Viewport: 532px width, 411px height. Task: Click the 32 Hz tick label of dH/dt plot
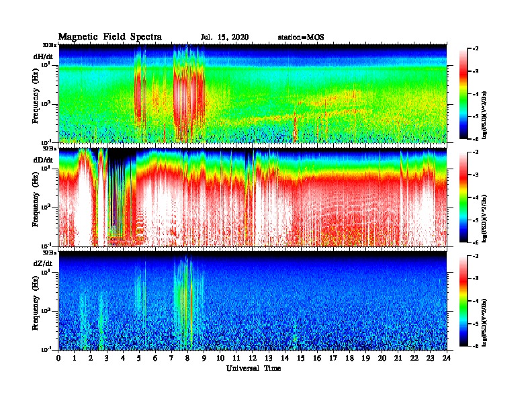pyautogui.click(x=49, y=45)
